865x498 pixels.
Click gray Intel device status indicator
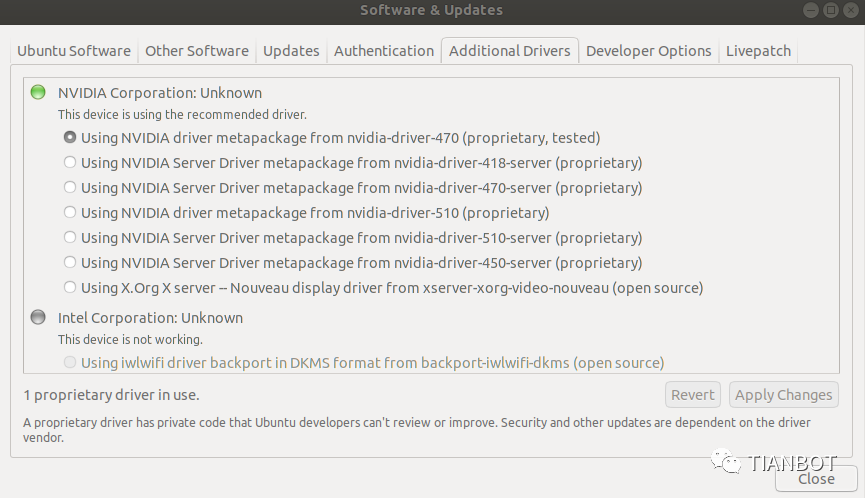[38, 317]
